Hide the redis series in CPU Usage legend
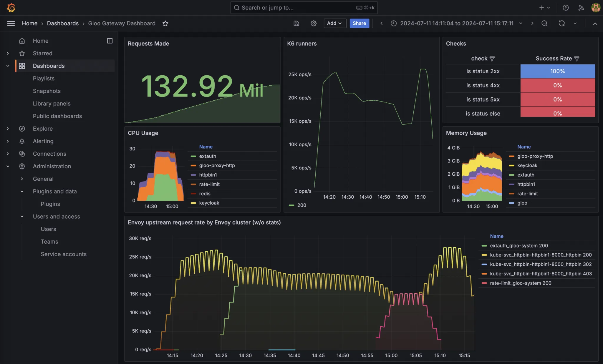The image size is (603, 364). click(x=205, y=194)
